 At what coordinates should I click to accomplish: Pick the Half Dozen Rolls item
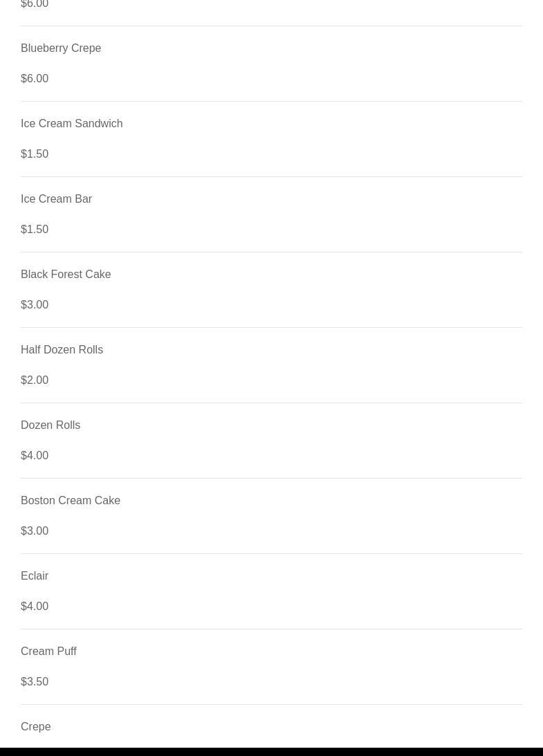tap(62, 350)
